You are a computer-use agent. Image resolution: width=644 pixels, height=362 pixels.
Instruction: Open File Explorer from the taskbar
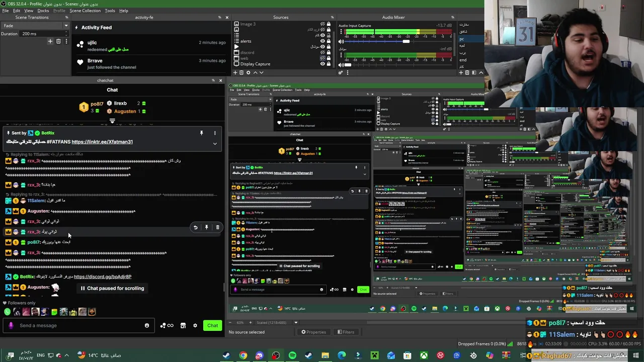point(325,355)
